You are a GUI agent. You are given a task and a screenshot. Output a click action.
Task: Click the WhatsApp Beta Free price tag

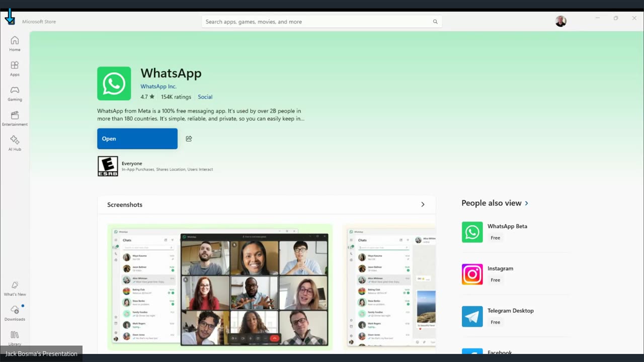[x=496, y=238]
